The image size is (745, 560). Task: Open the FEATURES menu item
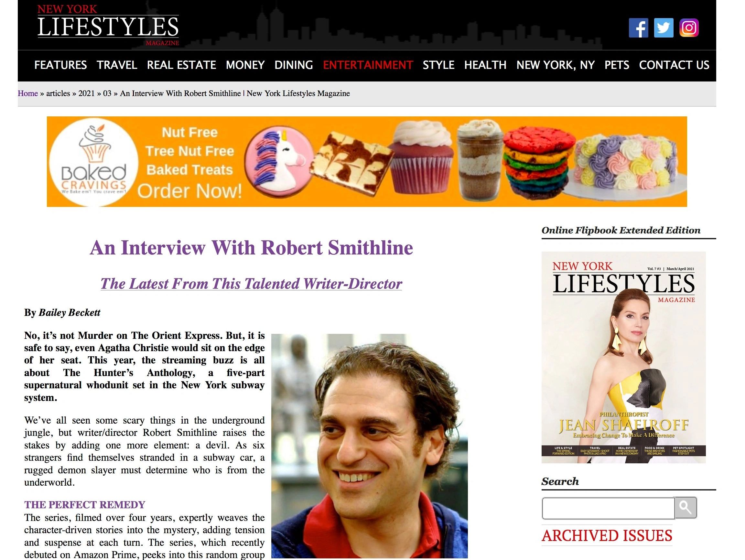60,65
